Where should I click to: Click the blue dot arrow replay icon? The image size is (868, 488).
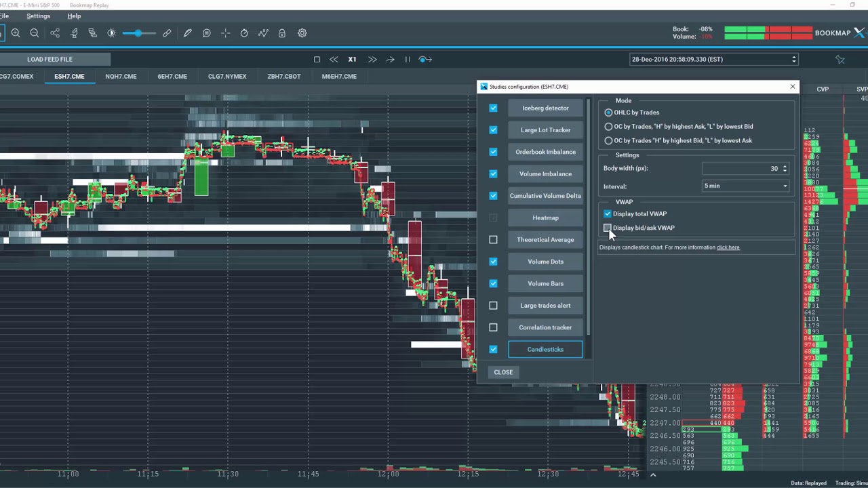click(425, 60)
